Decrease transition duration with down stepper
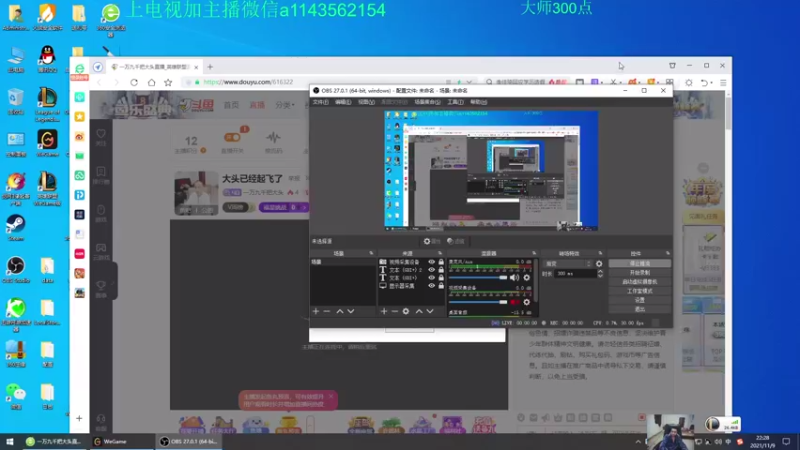The width and height of the screenshot is (800, 450). (x=600, y=276)
